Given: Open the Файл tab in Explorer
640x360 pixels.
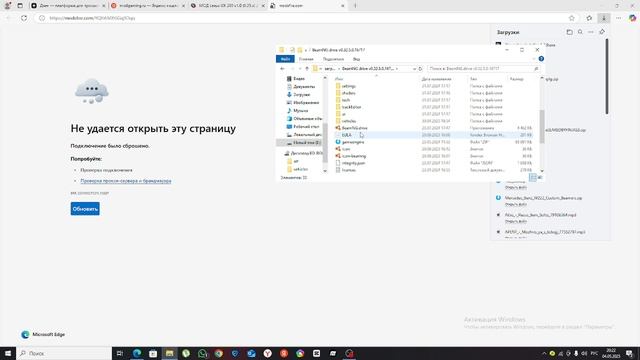Looking at the screenshot, I should coord(285,59).
